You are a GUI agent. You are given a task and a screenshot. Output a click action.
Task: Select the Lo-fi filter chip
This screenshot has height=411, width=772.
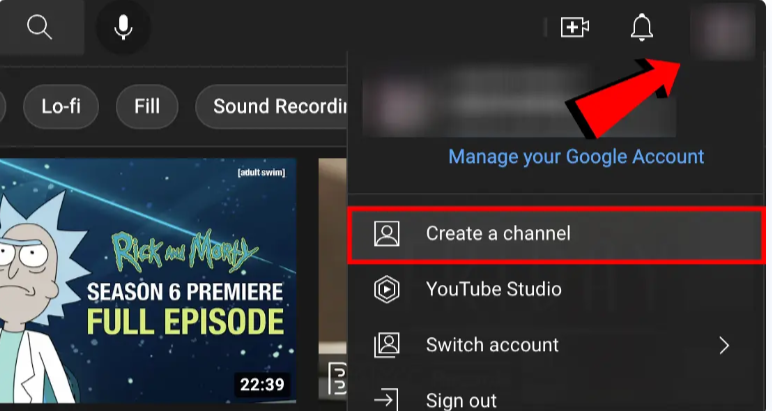coord(61,106)
